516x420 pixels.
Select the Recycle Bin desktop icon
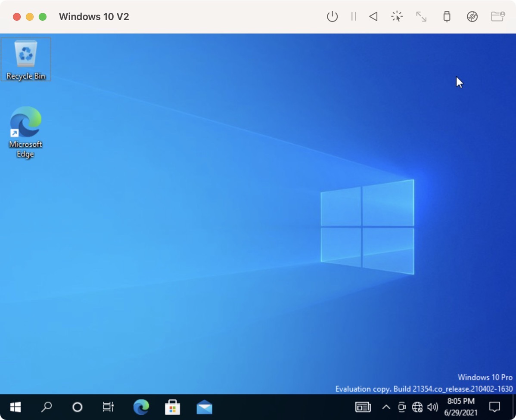tap(26, 59)
